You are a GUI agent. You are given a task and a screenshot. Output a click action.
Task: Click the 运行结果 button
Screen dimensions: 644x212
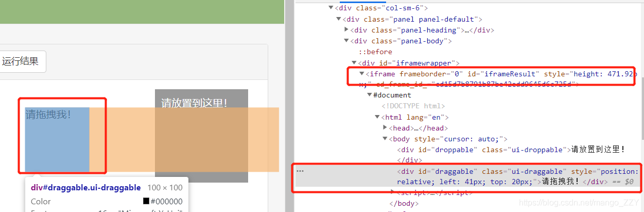point(21,61)
